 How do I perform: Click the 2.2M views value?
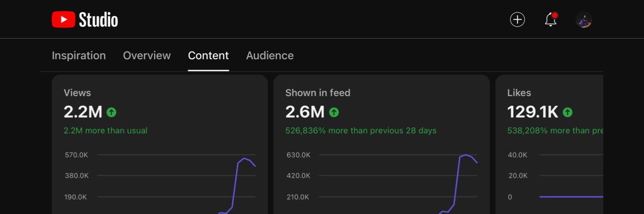(x=83, y=112)
